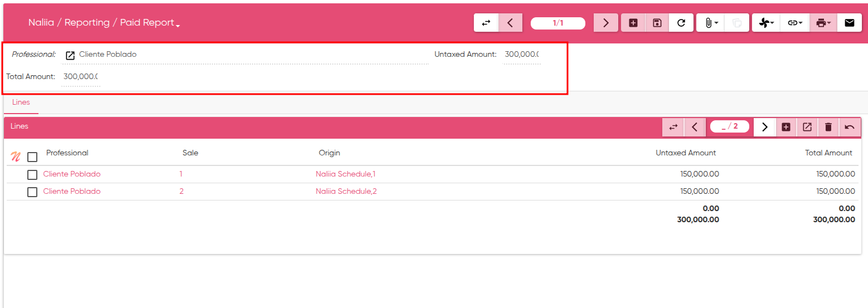Open the attachment paperclip dropdown
Image resolution: width=868 pixels, height=308 pixels.
(710, 23)
